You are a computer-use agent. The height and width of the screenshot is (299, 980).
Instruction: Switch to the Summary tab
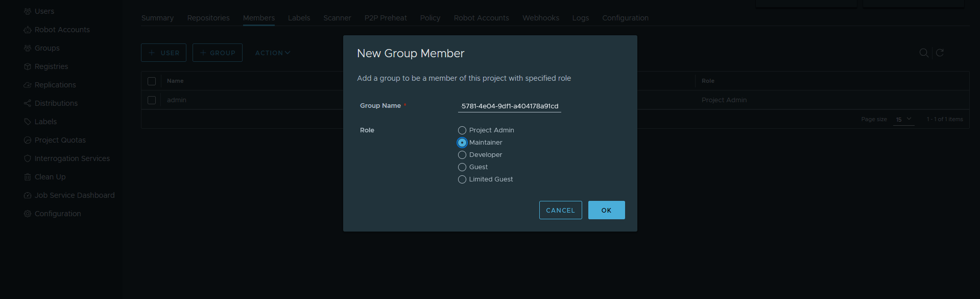click(157, 18)
